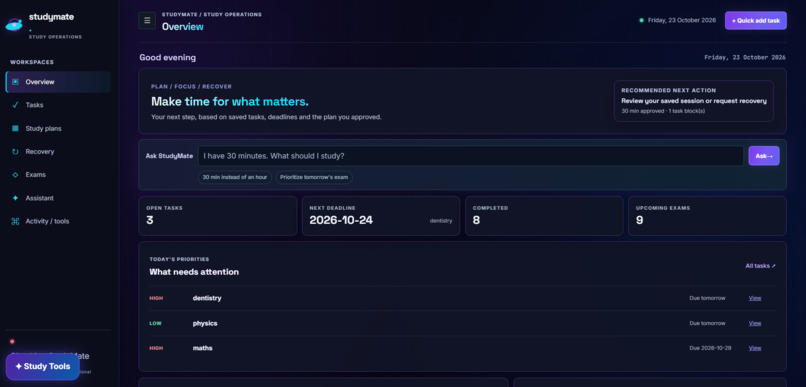The width and height of the screenshot is (806, 387).
Task: Click the 'Good evening' greeting
Action: tap(168, 58)
